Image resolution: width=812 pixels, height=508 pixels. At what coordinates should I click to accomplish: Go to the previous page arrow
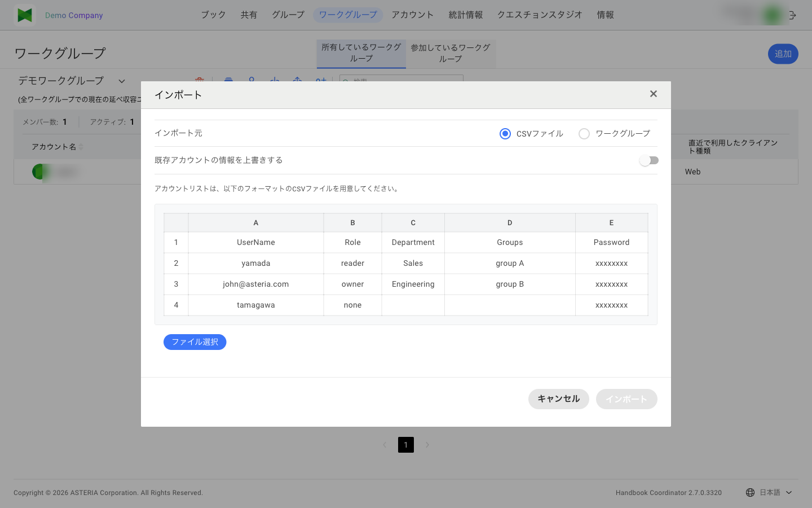385,445
